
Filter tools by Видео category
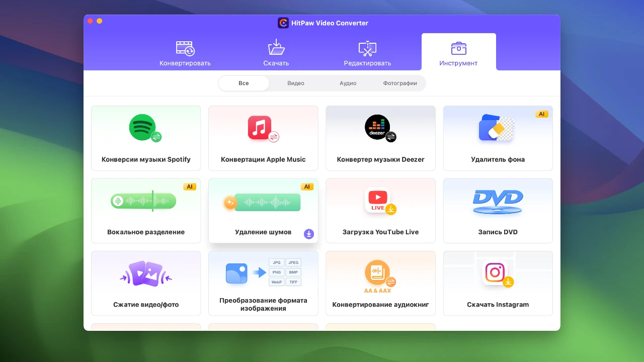click(296, 83)
